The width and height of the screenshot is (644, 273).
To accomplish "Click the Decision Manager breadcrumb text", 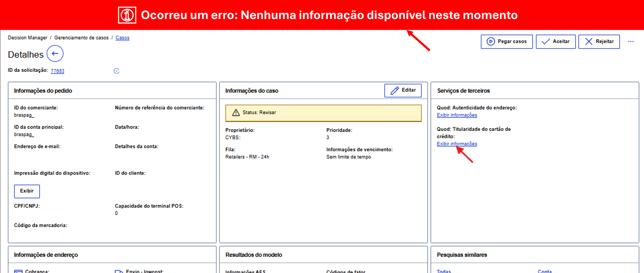I will [27, 38].
